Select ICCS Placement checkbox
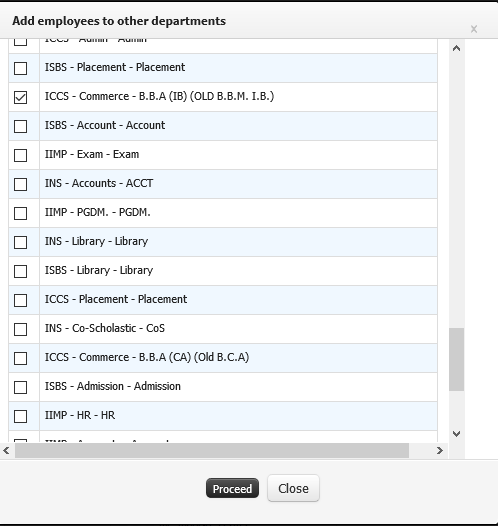The width and height of the screenshot is (498, 526). coord(20,300)
